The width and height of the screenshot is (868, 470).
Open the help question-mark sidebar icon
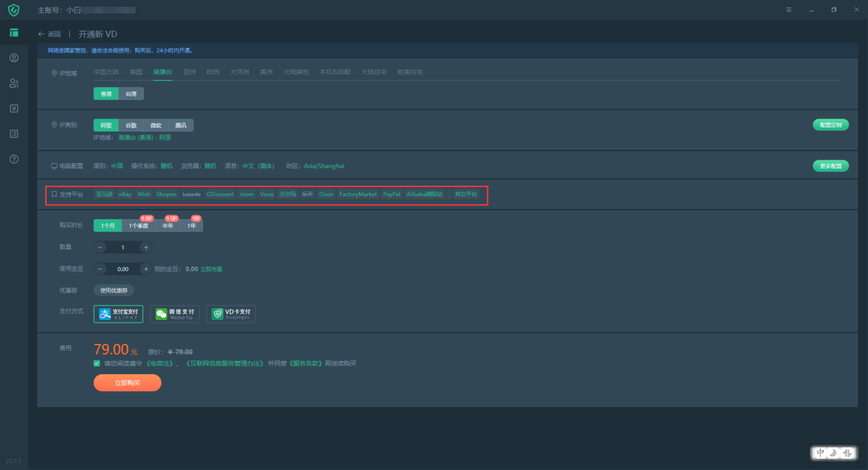point(14,159)
